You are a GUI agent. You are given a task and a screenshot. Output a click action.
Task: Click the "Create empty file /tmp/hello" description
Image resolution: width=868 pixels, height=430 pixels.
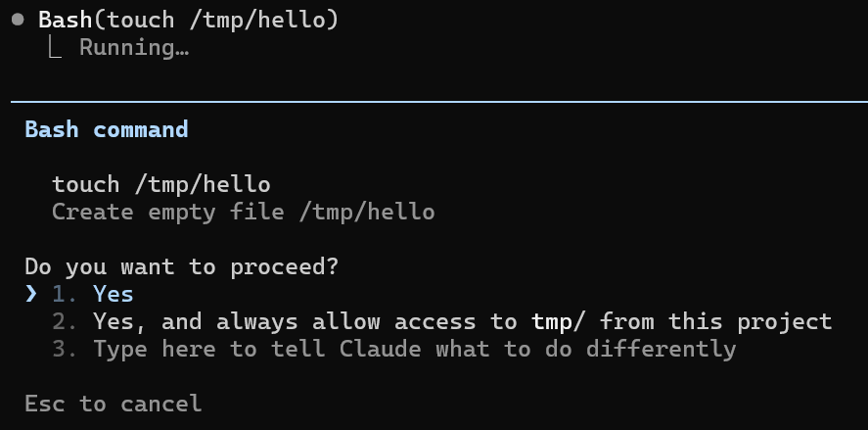[x=244, y=212]
